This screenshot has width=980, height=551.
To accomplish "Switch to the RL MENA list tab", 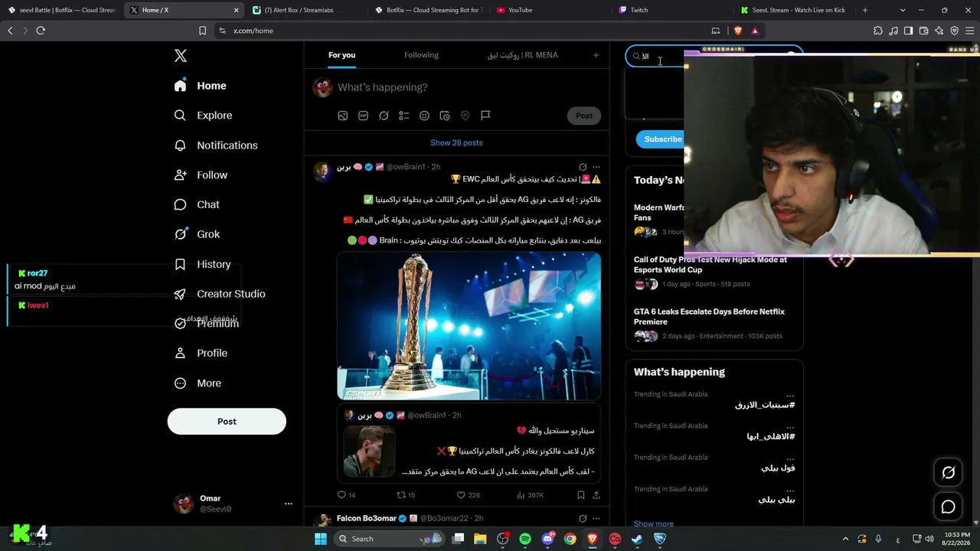I will point(523,55).
